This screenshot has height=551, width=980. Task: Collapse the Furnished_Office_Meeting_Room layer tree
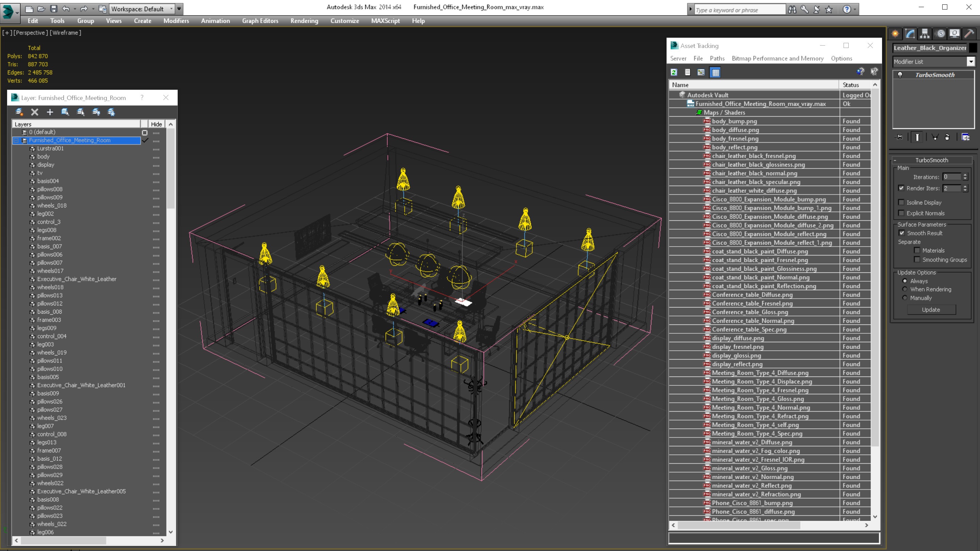pyautogui.click(x=16, y=140)
